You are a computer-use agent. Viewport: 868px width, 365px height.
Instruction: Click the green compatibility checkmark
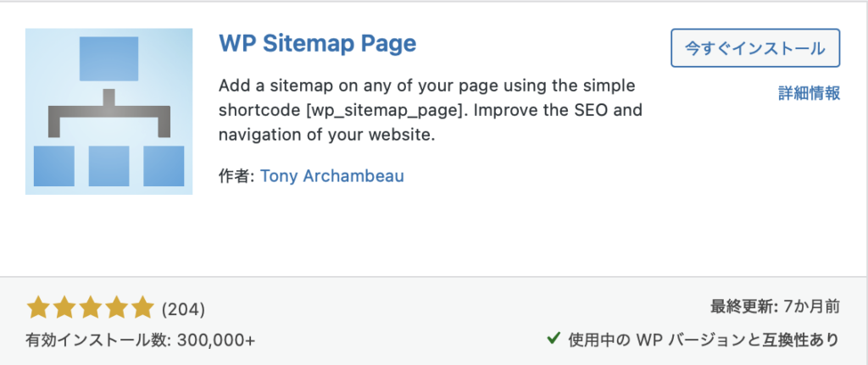[553, 339]
